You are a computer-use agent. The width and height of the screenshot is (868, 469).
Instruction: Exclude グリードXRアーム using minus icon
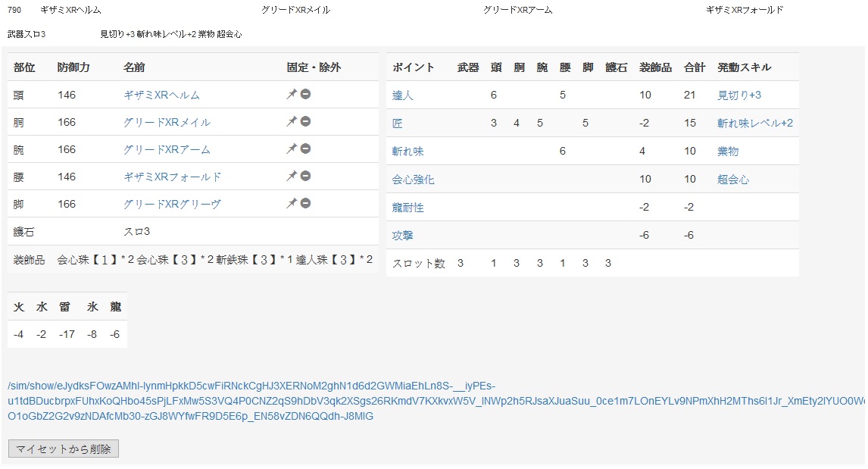point(305,149)
